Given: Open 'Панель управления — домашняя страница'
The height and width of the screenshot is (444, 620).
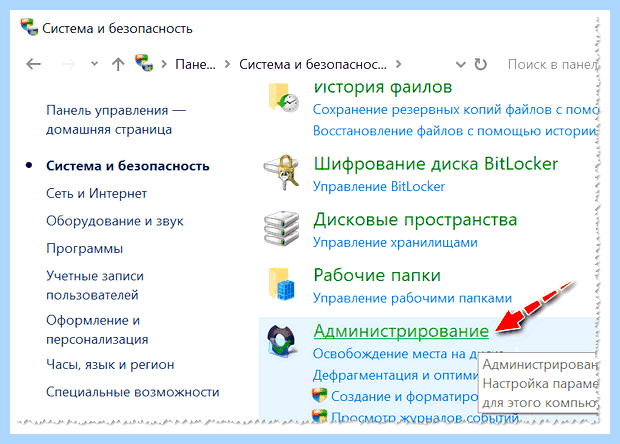Looking at the screenshot, I should coord(116,120).
